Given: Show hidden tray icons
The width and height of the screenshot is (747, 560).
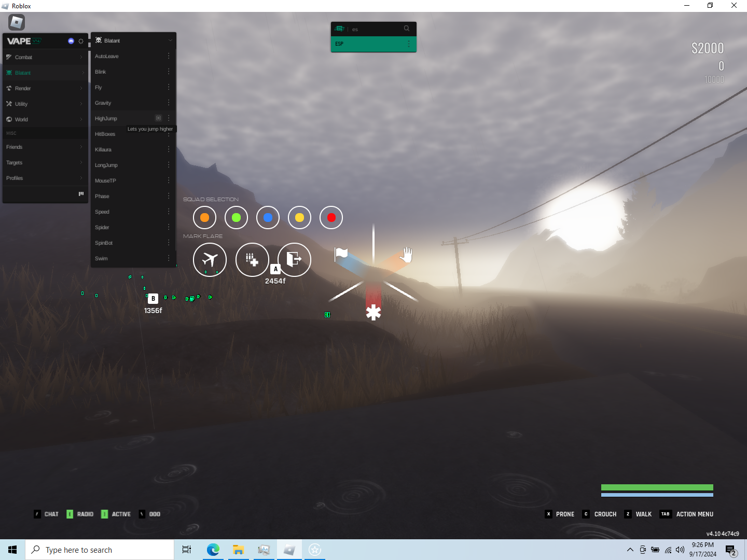Looking at the screenshot, I should tap(630, 550).
